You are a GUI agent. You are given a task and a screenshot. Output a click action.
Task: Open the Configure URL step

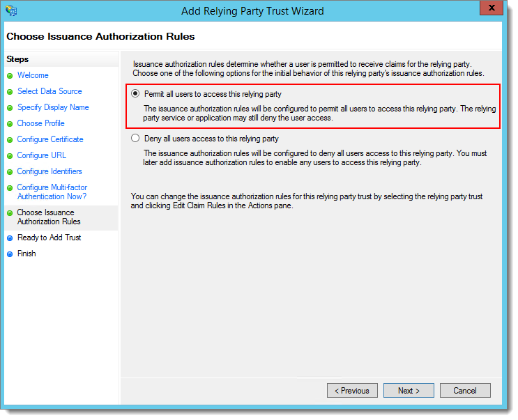point(42,155)
